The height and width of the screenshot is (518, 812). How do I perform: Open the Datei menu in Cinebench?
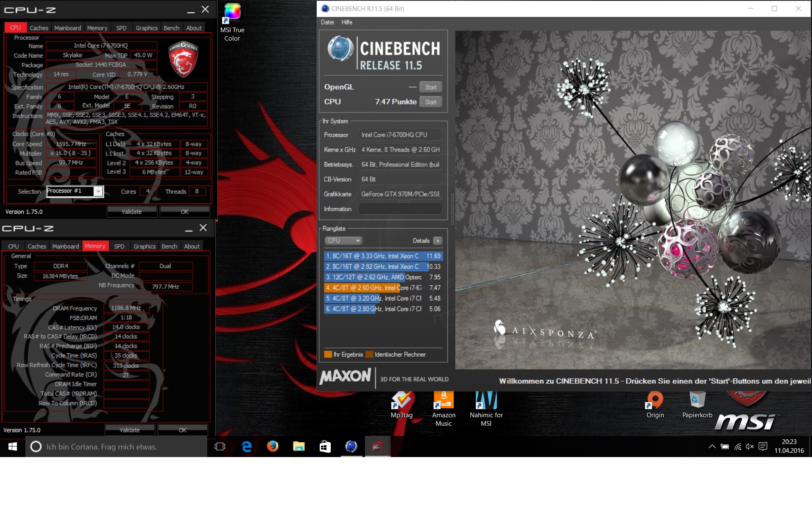327,22
